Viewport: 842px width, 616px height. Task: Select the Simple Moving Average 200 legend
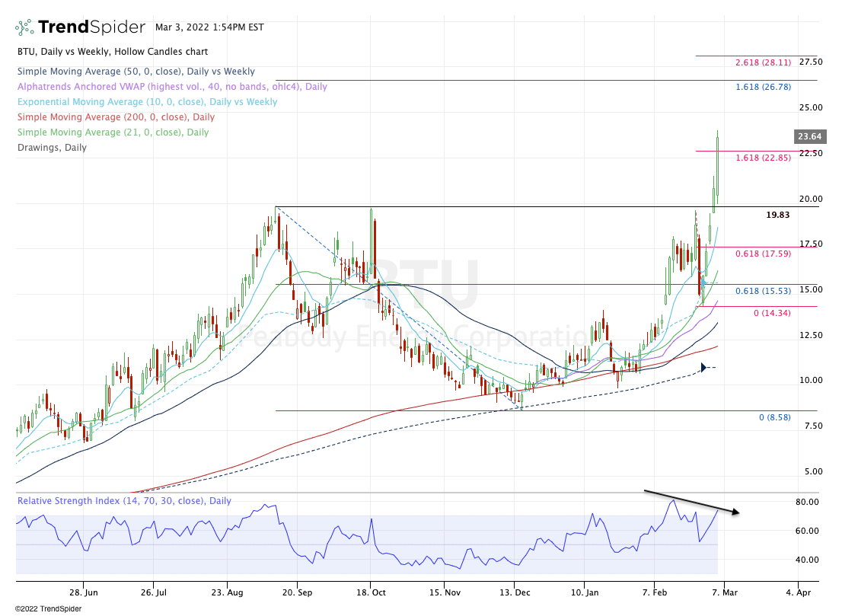tap(116, 117)
